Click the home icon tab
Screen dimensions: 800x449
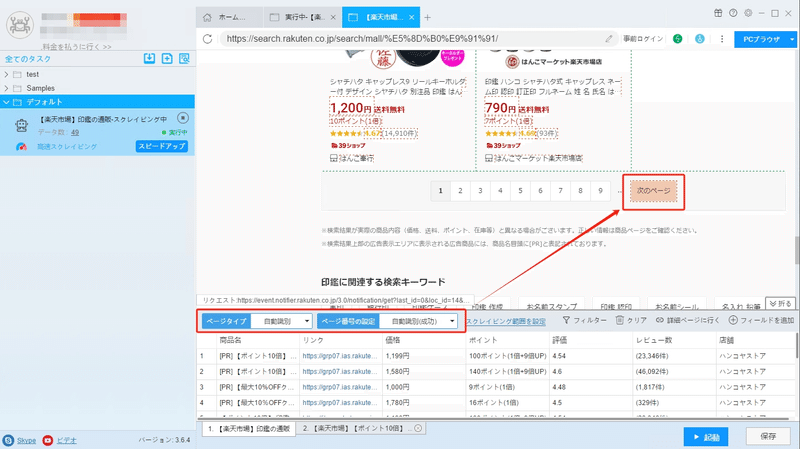(x=207, y=17)
